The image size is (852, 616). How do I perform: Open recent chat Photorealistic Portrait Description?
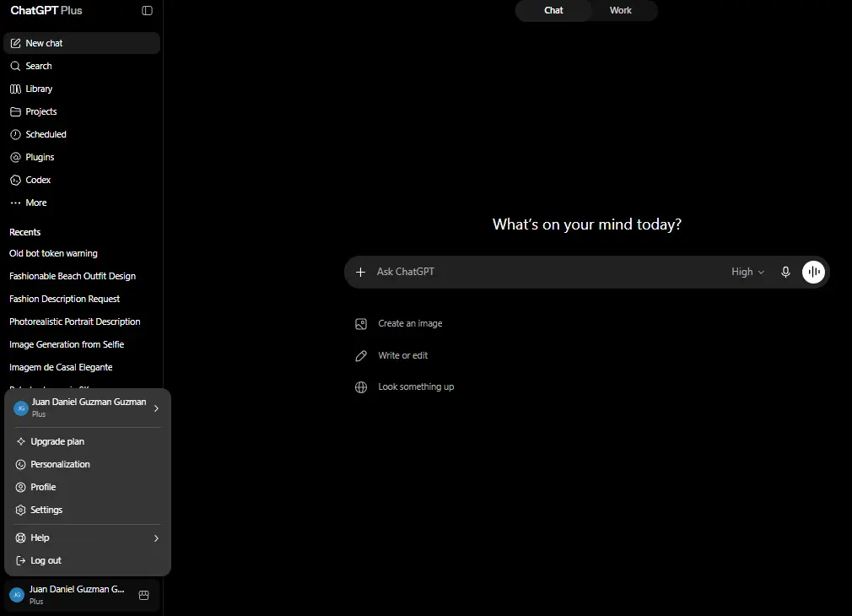[74, 322]
